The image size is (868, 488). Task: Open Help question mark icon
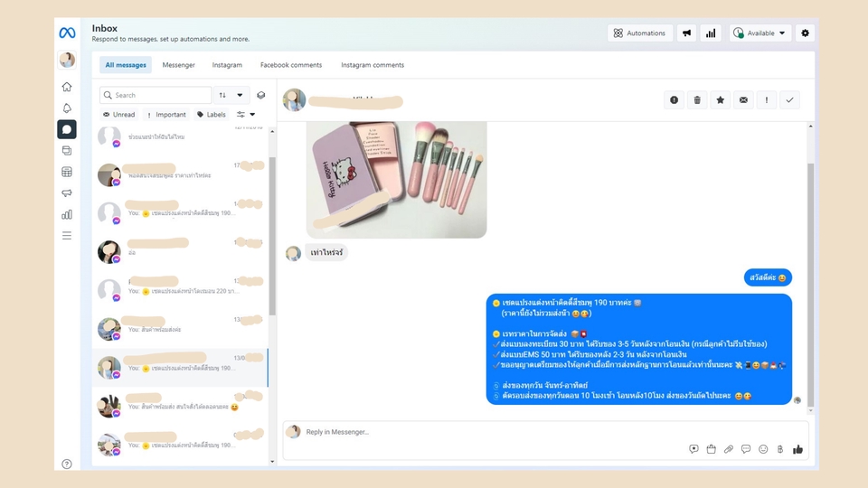coord(67,465)
